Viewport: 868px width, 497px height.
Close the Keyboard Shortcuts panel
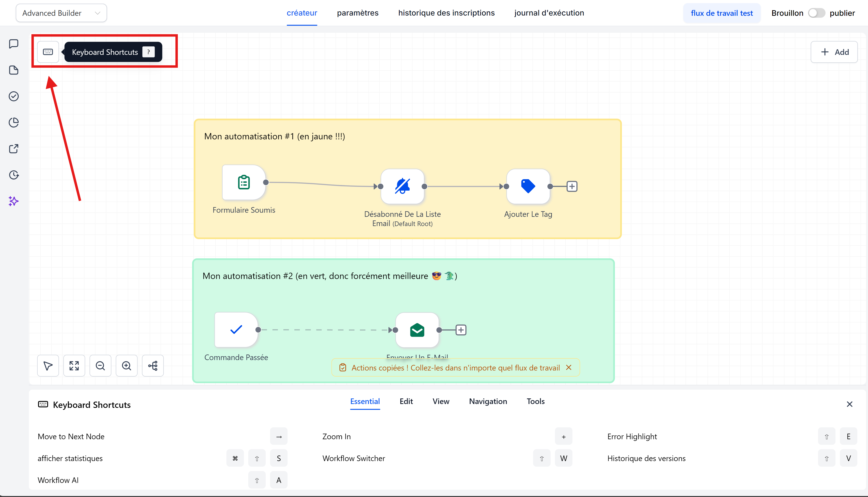tap(850, 404)
